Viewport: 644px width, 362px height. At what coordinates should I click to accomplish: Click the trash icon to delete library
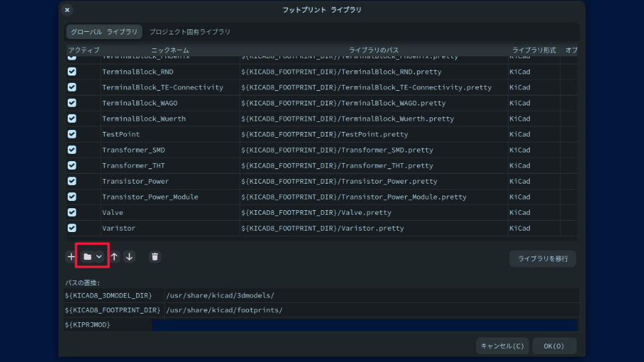click(155, 257)
